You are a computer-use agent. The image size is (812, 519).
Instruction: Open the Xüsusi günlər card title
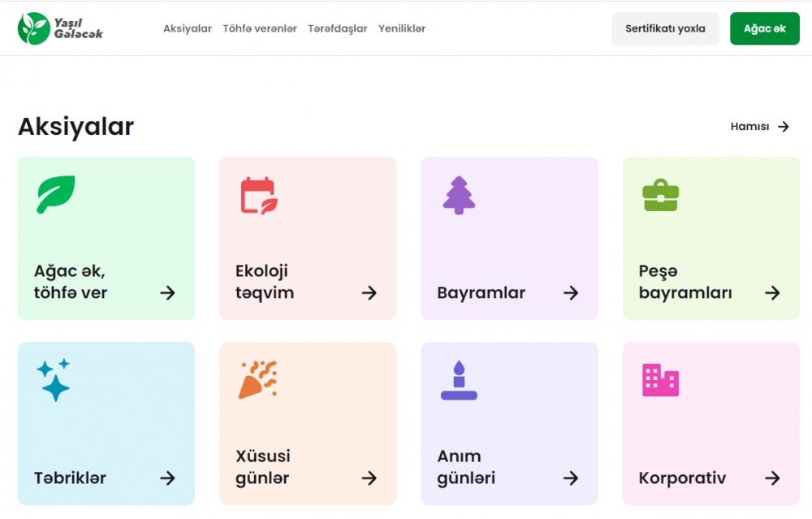pyautogui.click(x=263, y=467)
